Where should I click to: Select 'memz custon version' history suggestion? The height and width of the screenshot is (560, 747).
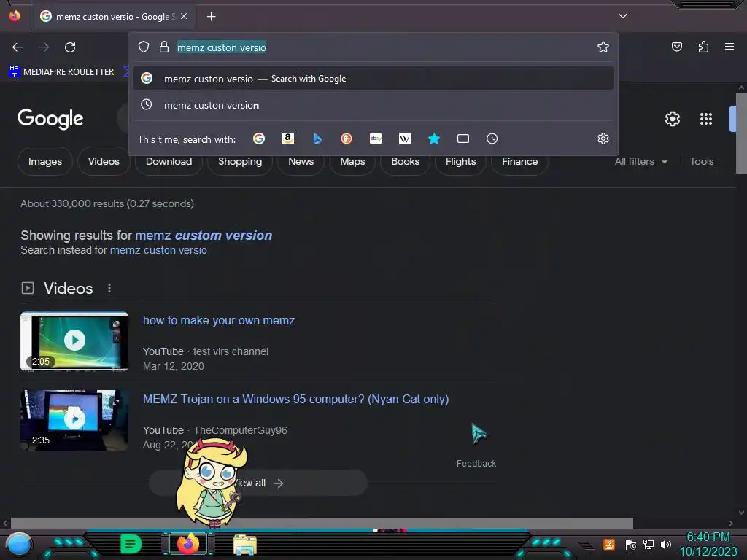373,105
